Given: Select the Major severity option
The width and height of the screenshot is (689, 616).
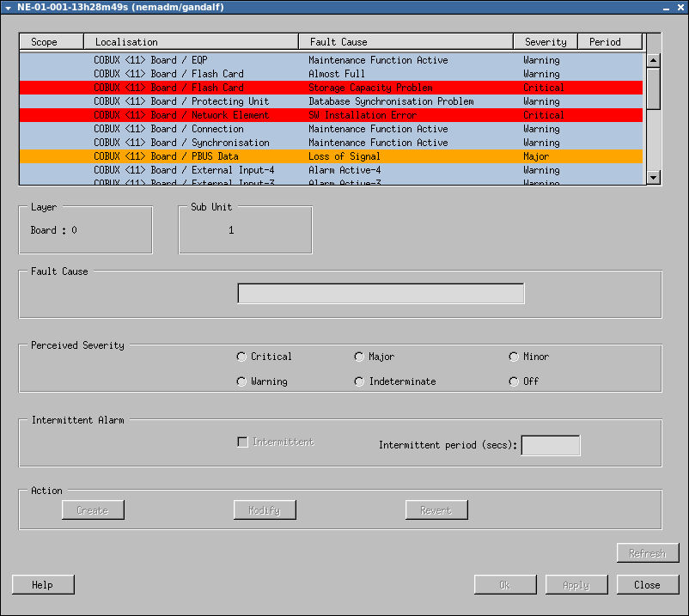Looking at the screenshot, I should (360, 357).
